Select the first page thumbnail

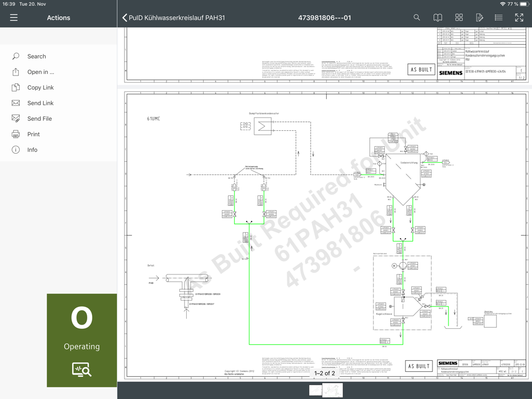(315, 390)
